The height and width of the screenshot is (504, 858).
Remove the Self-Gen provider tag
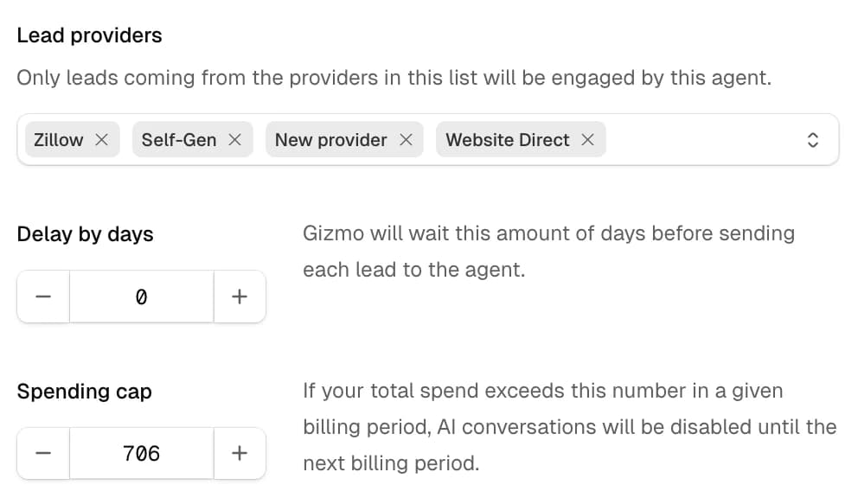coord(234,140)
